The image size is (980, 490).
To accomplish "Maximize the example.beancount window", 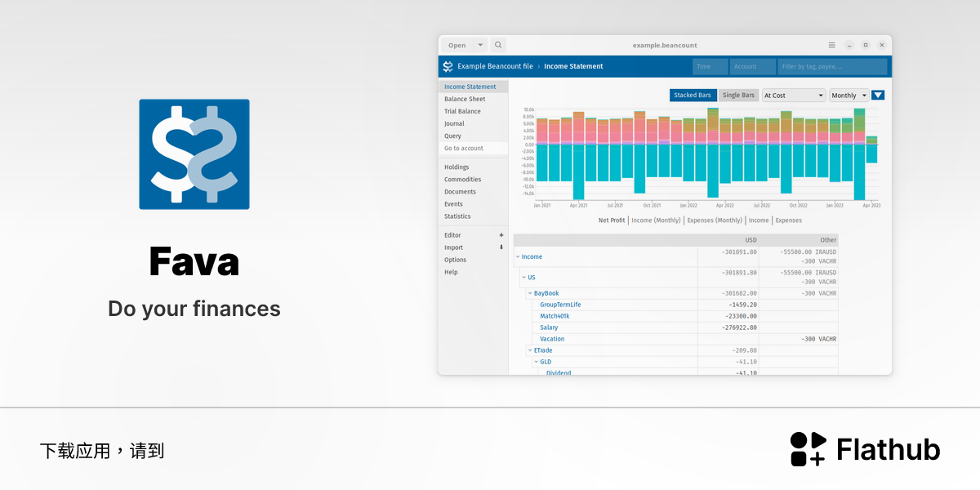I will click(x=866, y=45).
